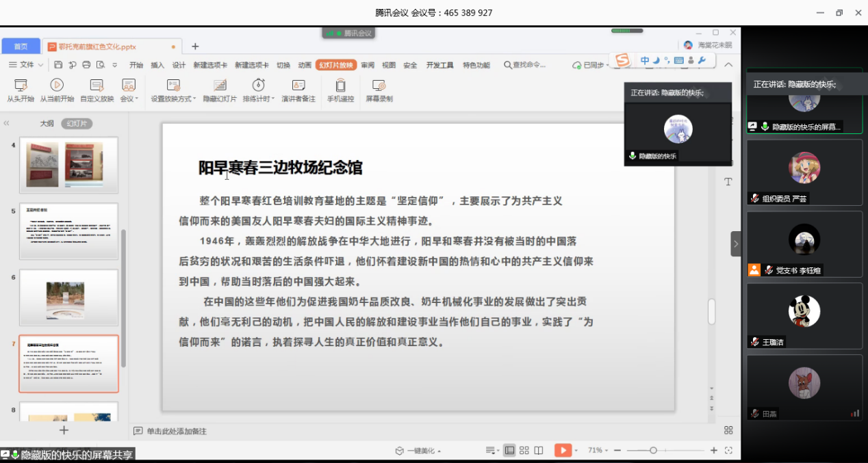
Task: Click 隐藏幻灯片 hide slide icon
Action: coord(220,85)
